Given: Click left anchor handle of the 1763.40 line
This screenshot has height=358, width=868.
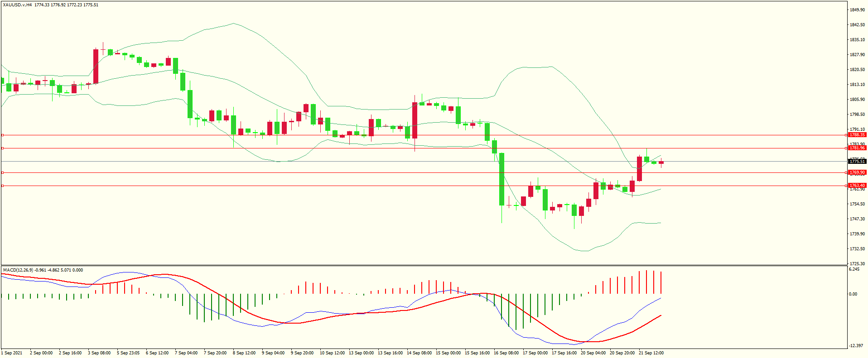Looking at the screenshot, I should point(2,186).
